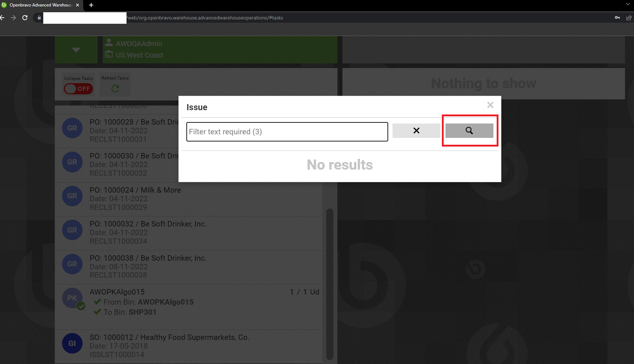Go back in the browser

click(x=3, y=18)
